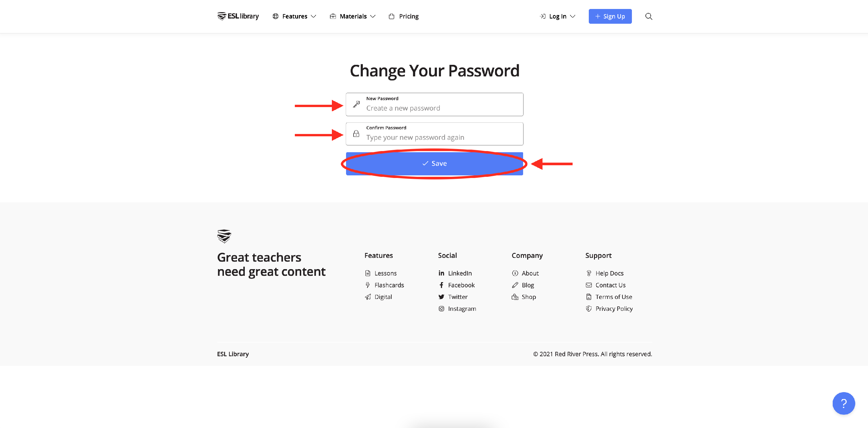Click the Facebook social icon
This screenshot has height=428, width=868.
441,285
